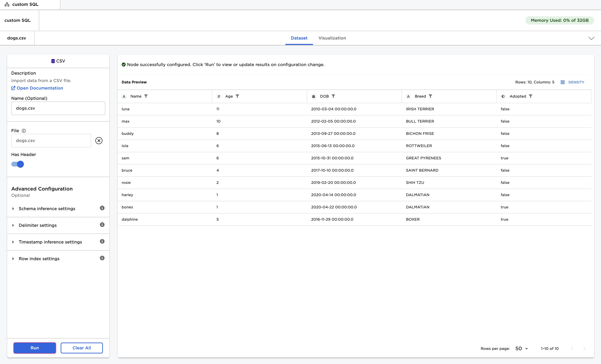The width and height of the screenshot is (601, 364).
Task: Show info for Schema inference settings
Action: [x=102, y=208]
